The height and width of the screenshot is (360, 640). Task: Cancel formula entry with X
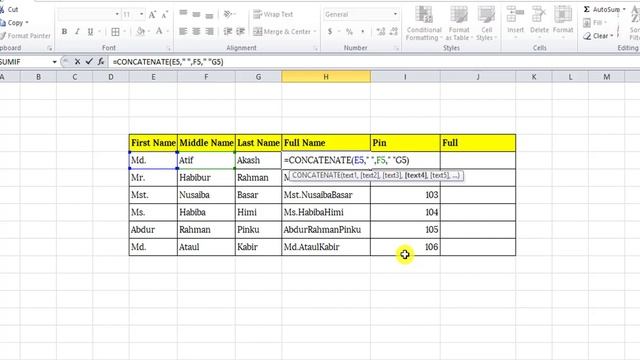point(77,62)
